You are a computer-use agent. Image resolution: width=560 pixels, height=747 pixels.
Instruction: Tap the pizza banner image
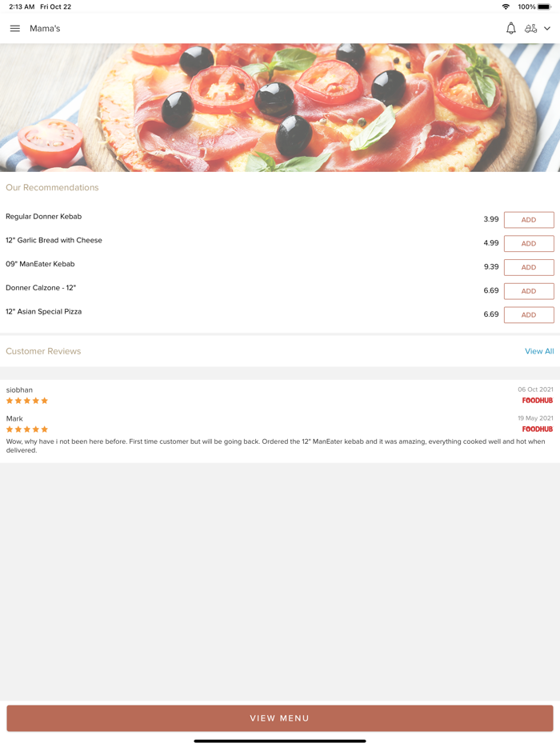click(x=280, y=108)
